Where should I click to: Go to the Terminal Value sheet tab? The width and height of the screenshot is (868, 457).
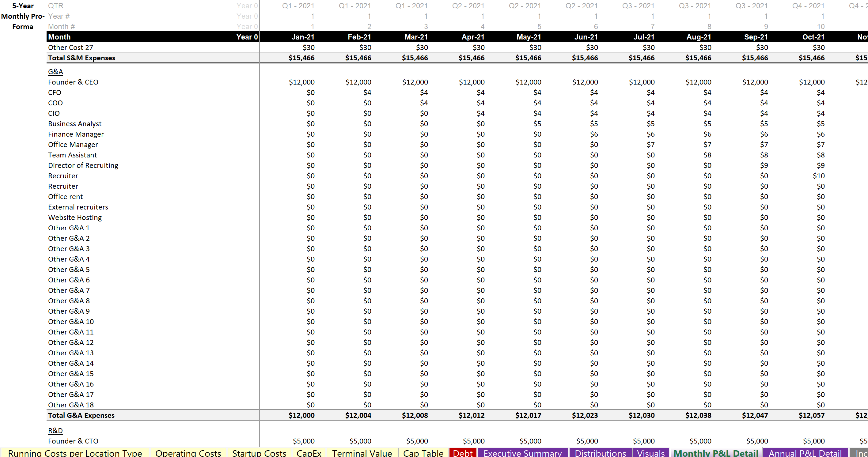362,453
